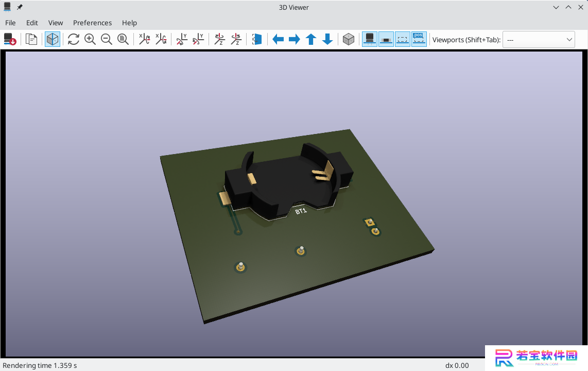Rotate X clockwise using the first X icon
Image resolution: width=588 pixels, height=371 pixels.
(144, 39)
